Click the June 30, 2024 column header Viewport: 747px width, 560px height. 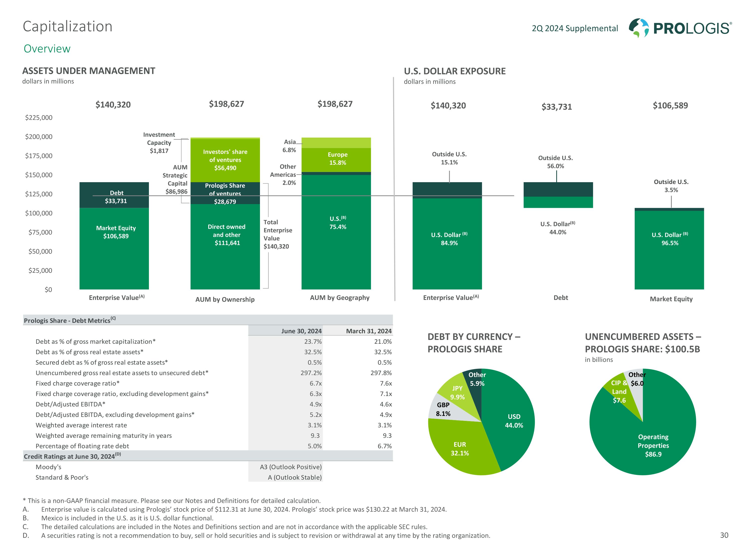click(301, 331)
